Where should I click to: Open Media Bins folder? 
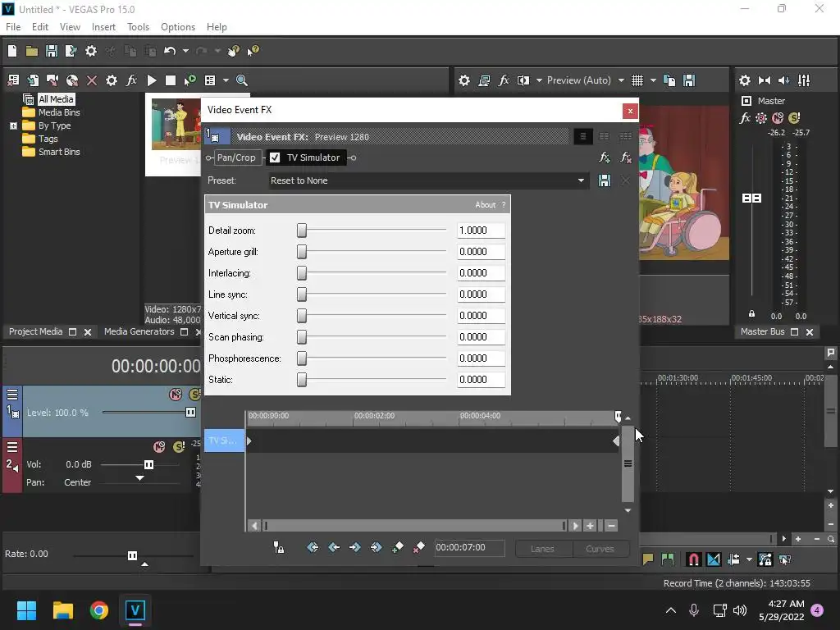pos(59,112)
